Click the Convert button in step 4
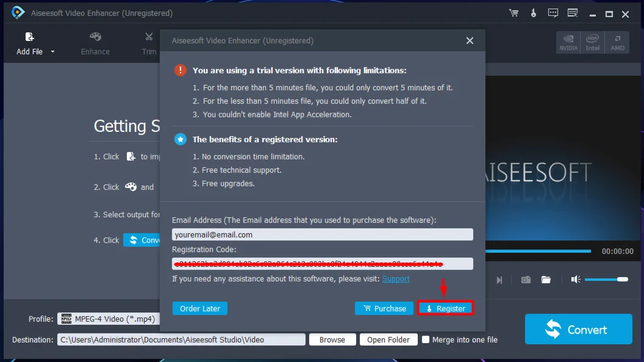 click(x=142, y=240)
